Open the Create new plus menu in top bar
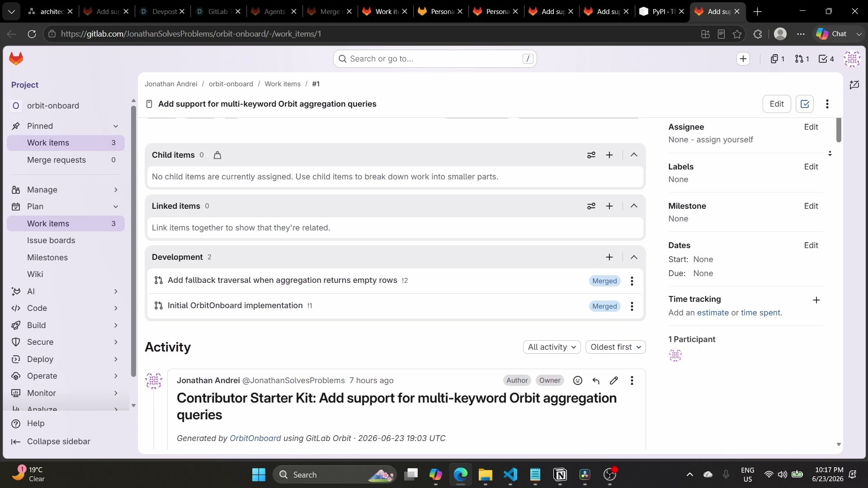868x488 pixels. click(743, 59)
